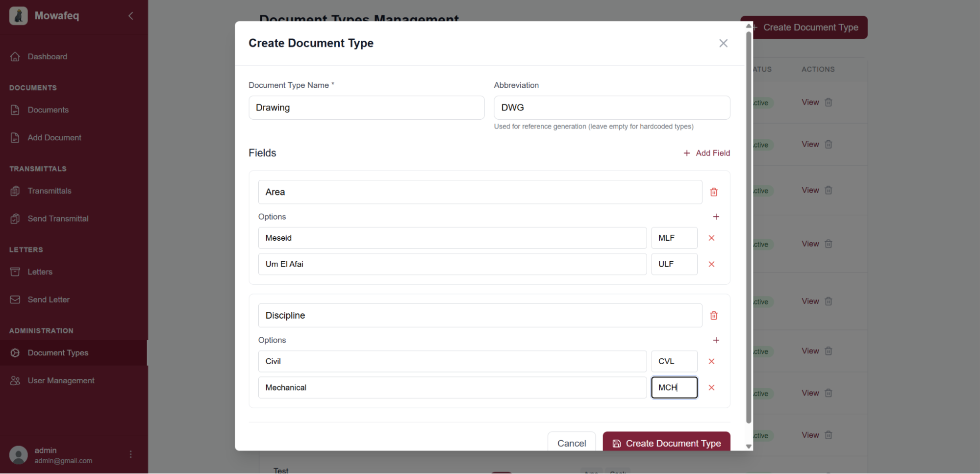980x474 pixels.
Task: Select the Document Types gear icon
Action: pyautogui.click(x=15, y=352)
